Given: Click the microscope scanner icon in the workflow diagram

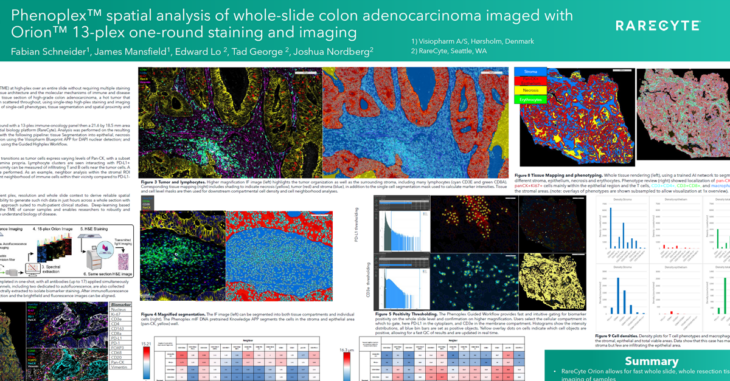Looking at the screenshot, I should pyautogui.click(x=94, y=258).
